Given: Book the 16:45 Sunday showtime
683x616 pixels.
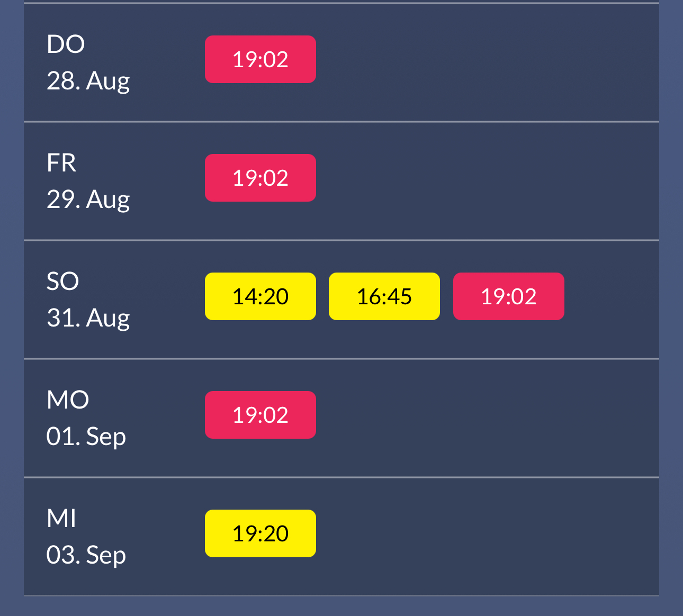Looking at the screenshot, I should click(384, 296).
